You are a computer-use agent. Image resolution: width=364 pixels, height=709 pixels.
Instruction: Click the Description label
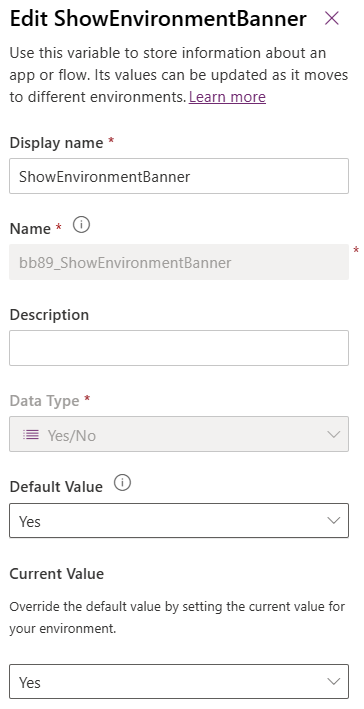click(x=49, y=315)
